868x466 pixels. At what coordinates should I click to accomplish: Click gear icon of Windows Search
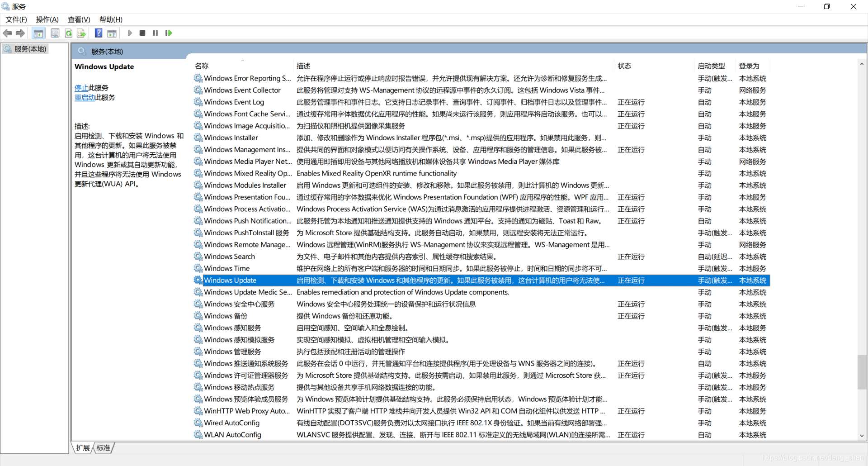[198, 257]
